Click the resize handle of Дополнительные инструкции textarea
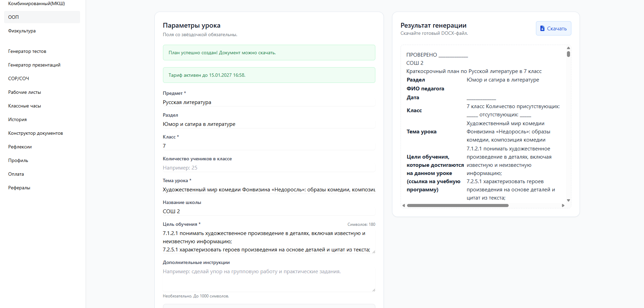 374,290
